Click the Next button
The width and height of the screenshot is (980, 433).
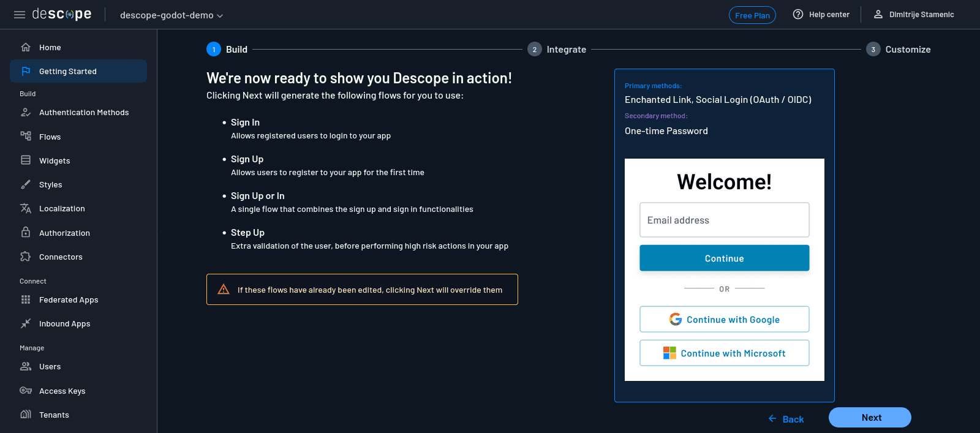(870, 418)
